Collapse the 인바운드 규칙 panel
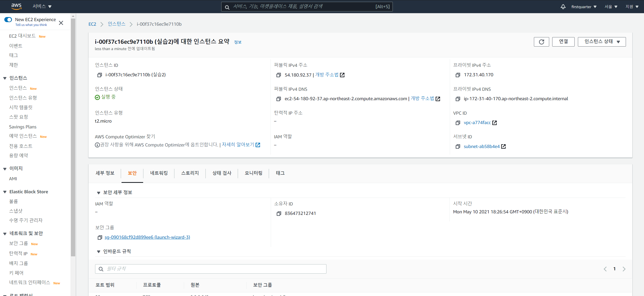The height and width of the screenshot is (296, 644). click(x=99, y=252)
